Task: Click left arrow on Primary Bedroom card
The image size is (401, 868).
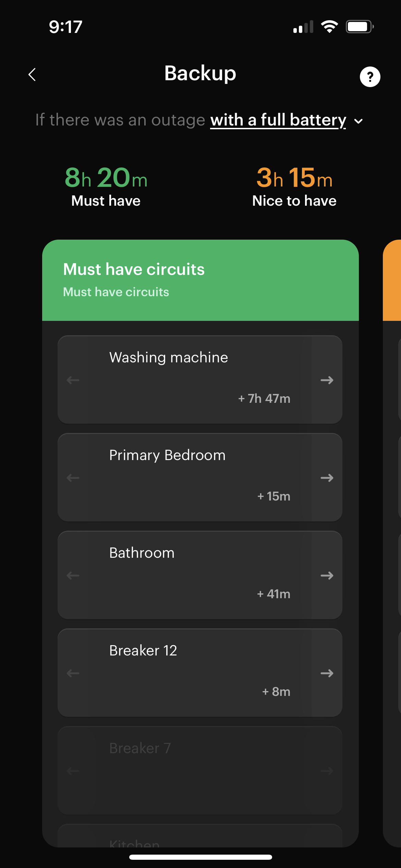Action: pos(73,478)
